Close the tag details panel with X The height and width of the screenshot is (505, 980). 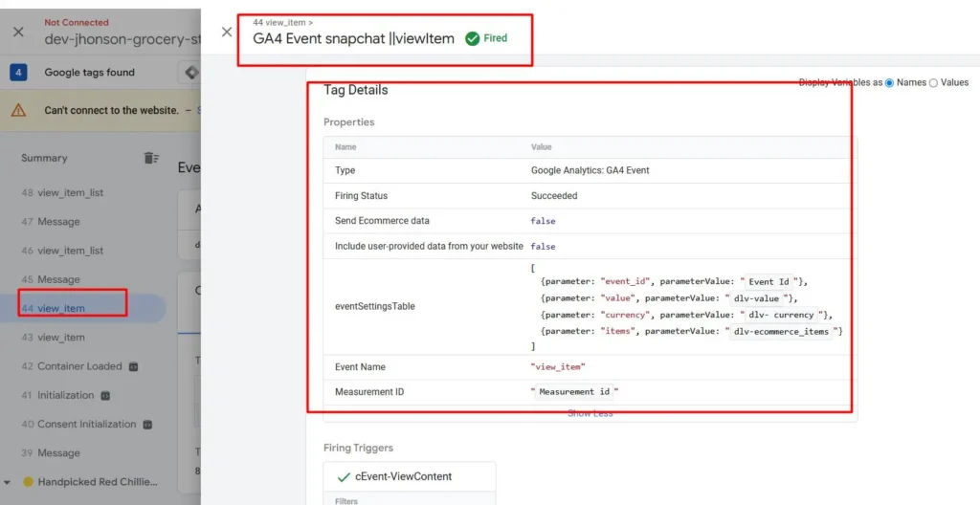tap(227, 32)
